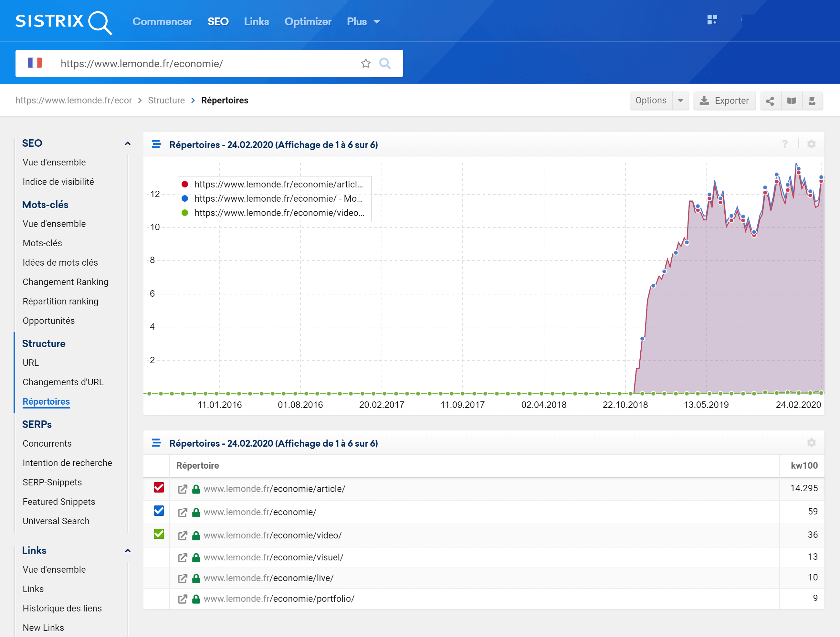Sort by Répertoire column header
The height and width of the screenshot is (637, 840).
pos(197,465)
